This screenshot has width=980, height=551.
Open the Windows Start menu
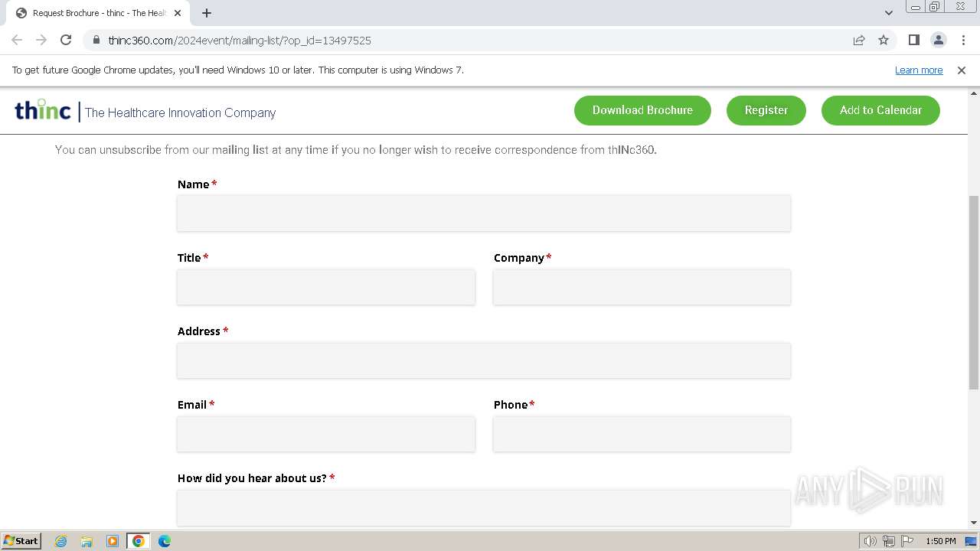(21, 540)
